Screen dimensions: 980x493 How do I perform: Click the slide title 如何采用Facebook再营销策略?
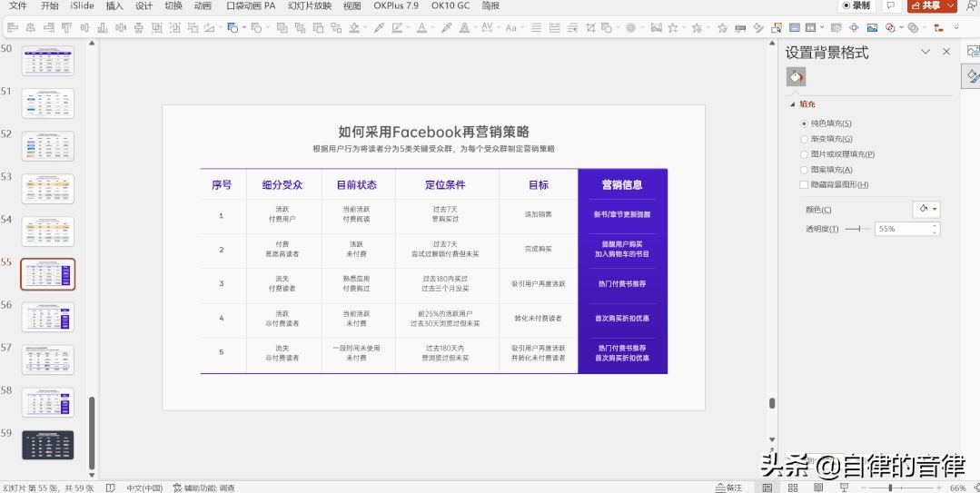[x=434, y=132]
